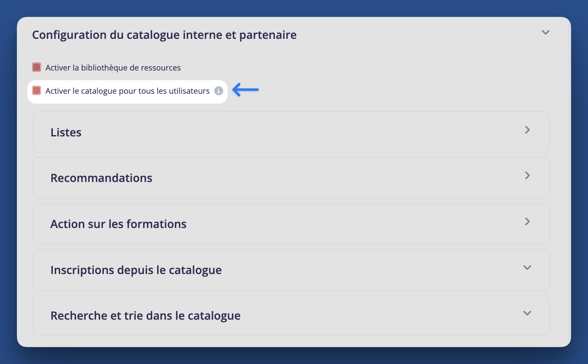Click the Activer le catalogue text label
The height and width of the screenshot is (364, 588).
pyautogui.click(x=128, y=91)
